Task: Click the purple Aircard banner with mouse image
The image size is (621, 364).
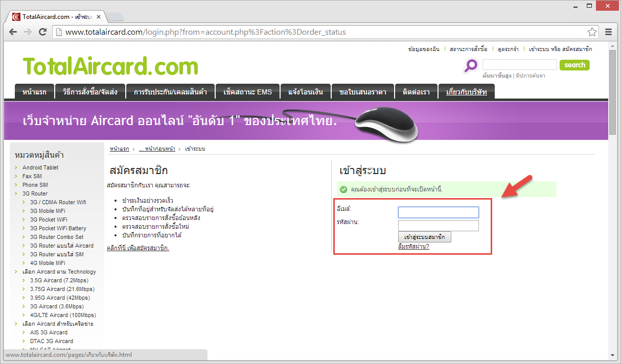Action: tap(306, 120)
